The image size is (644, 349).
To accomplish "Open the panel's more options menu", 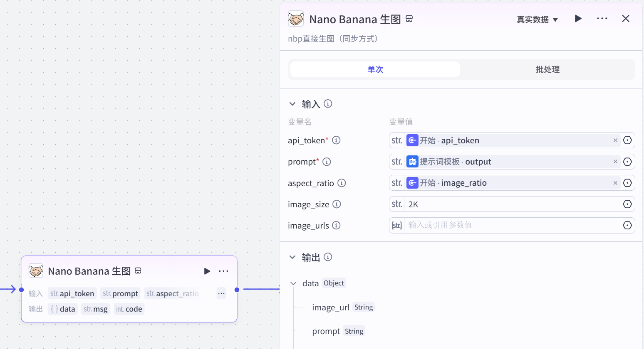I will point(602,19).
